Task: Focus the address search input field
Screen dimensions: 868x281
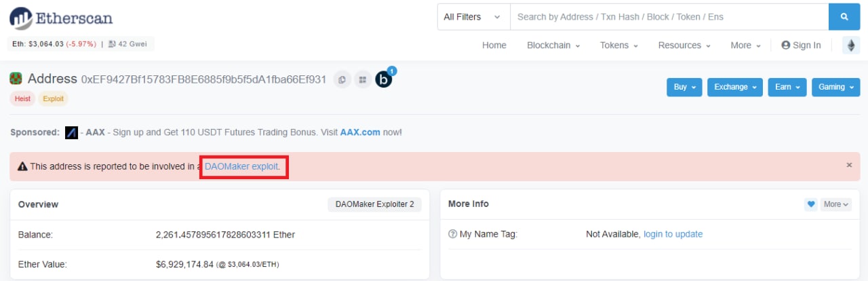Action: click(x=669, y=17)
